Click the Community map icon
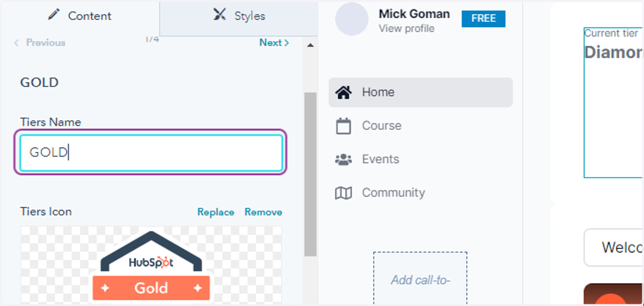 (343, 193)
